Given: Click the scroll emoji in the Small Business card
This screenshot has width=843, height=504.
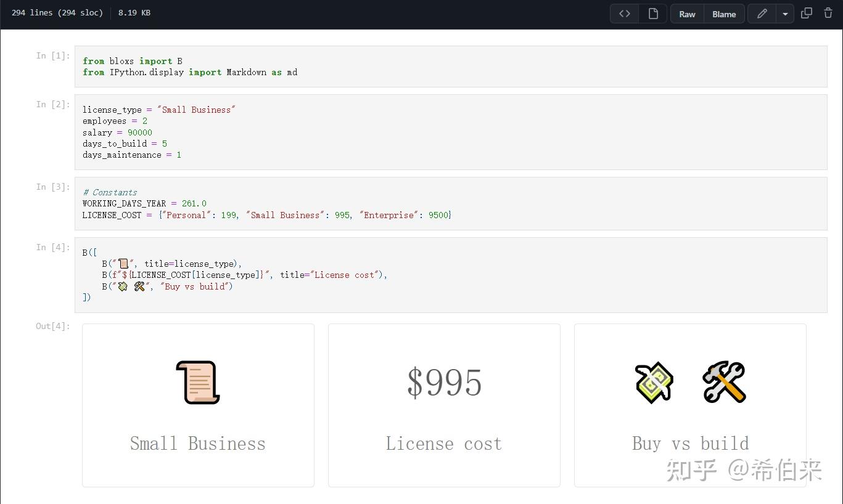Looking at the screenshot, I should point(196,381).
